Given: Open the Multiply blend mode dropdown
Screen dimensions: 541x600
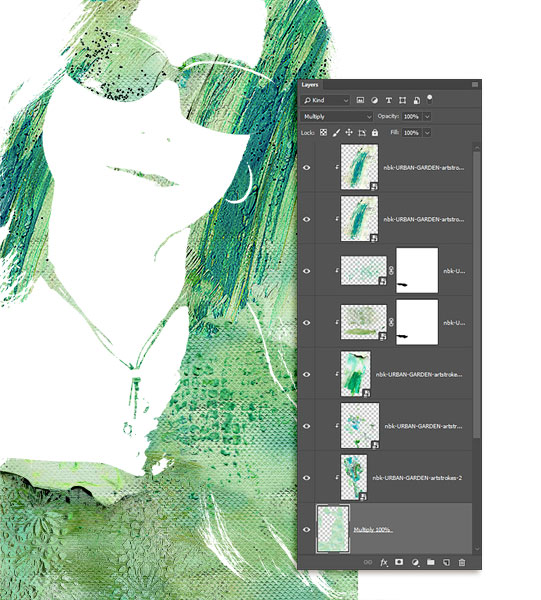Looking at the screenshot, I should [x=337, y=116].
